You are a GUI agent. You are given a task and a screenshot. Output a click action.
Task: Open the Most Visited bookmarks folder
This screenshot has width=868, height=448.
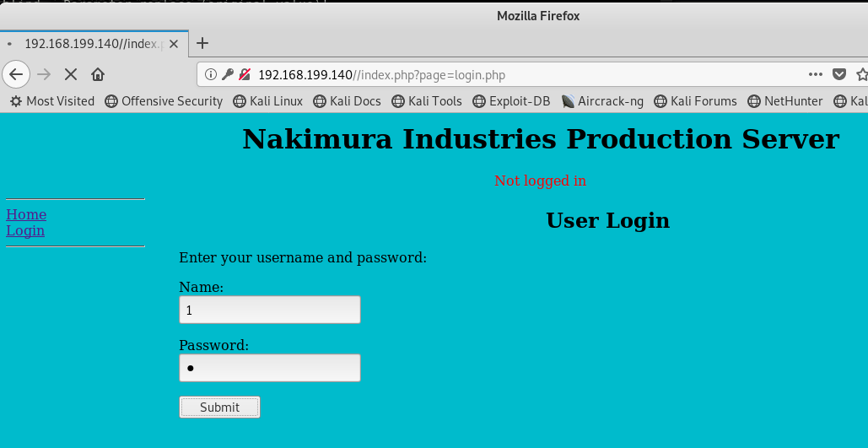(x=52, y=101)
